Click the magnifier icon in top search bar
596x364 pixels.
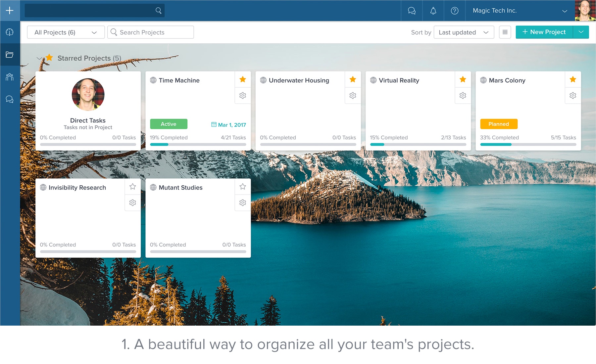(159, 11)
